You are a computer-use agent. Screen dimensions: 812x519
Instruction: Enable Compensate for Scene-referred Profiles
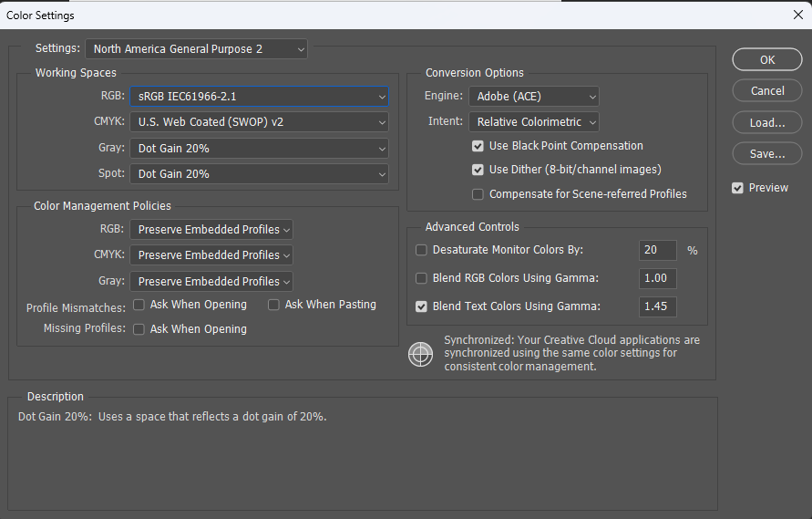pyautogui.click(x=478, y=194)
